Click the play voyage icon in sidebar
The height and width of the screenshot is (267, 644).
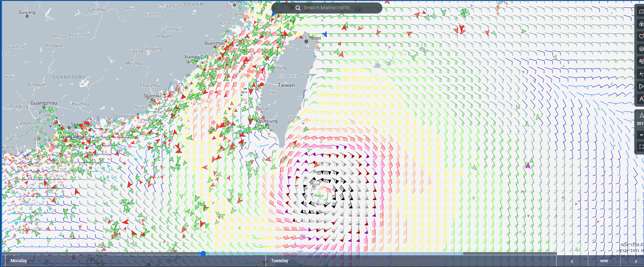pyautogui.click(x=641, y=86)
